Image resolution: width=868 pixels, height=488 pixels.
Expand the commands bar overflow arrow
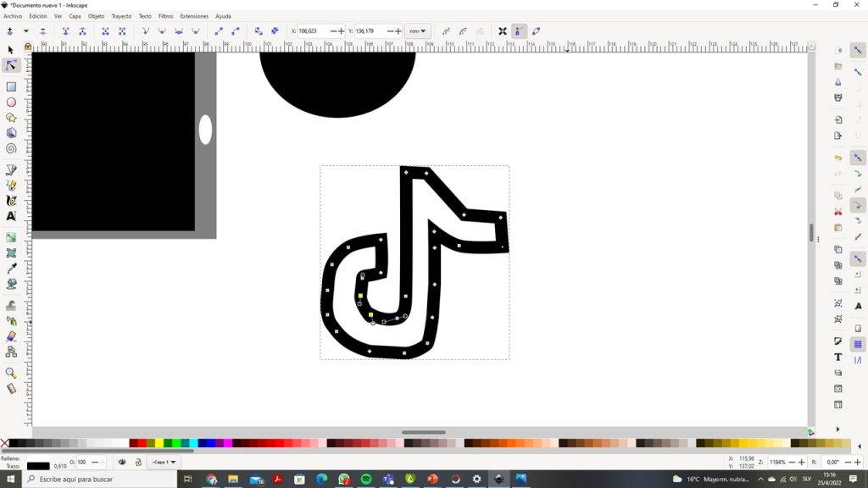click(838, 430)
